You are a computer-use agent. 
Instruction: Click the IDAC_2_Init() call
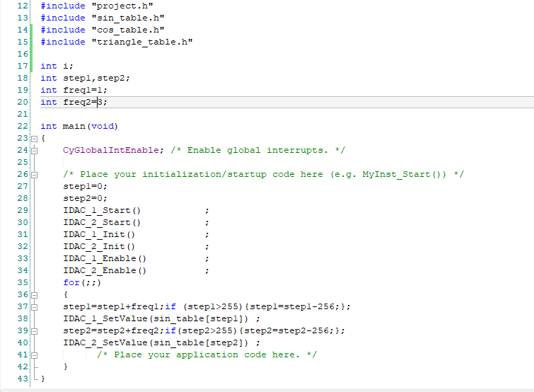pos(99,246)
